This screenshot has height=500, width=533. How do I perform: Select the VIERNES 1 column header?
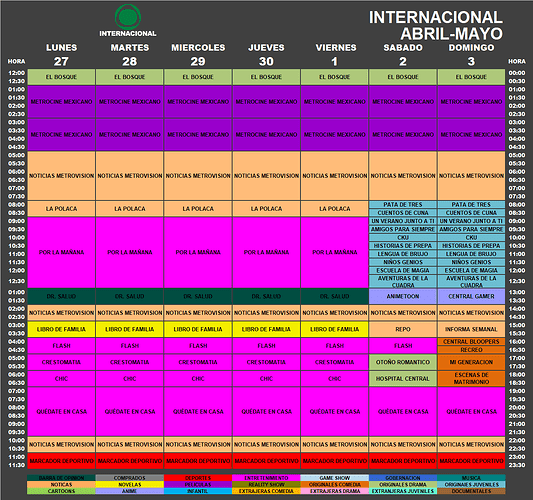336,54
